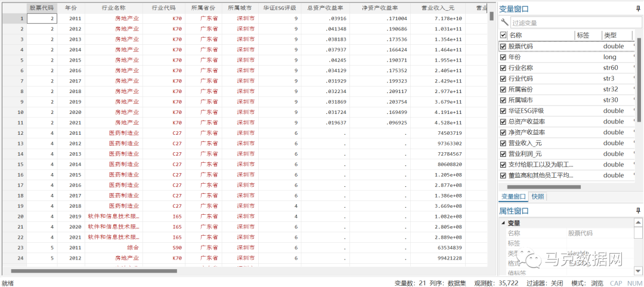Click the 名称 column header in variables list
644x287 pixels.
tap(541, 35)
